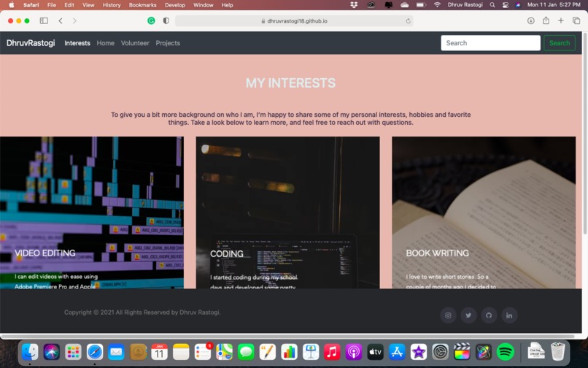
Task: Open a new tab with the plus icon
Action: click(x=560, y=20)
